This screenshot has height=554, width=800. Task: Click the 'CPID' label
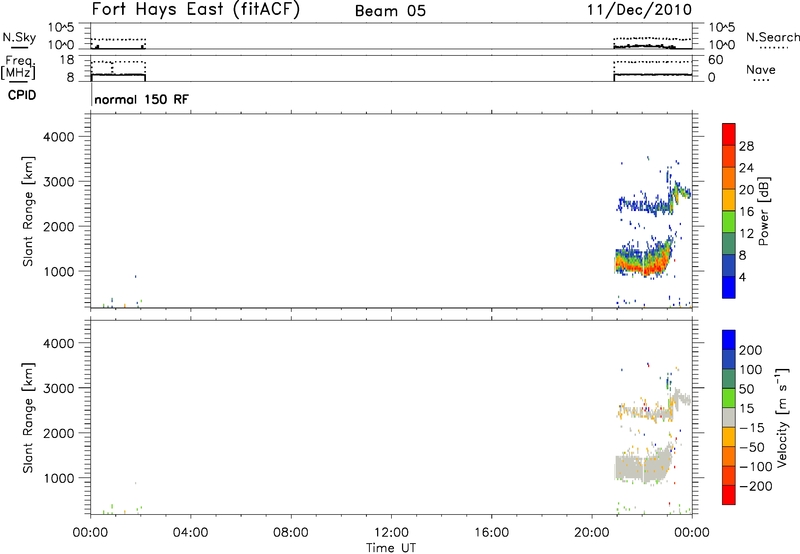[x=22, y=95]
